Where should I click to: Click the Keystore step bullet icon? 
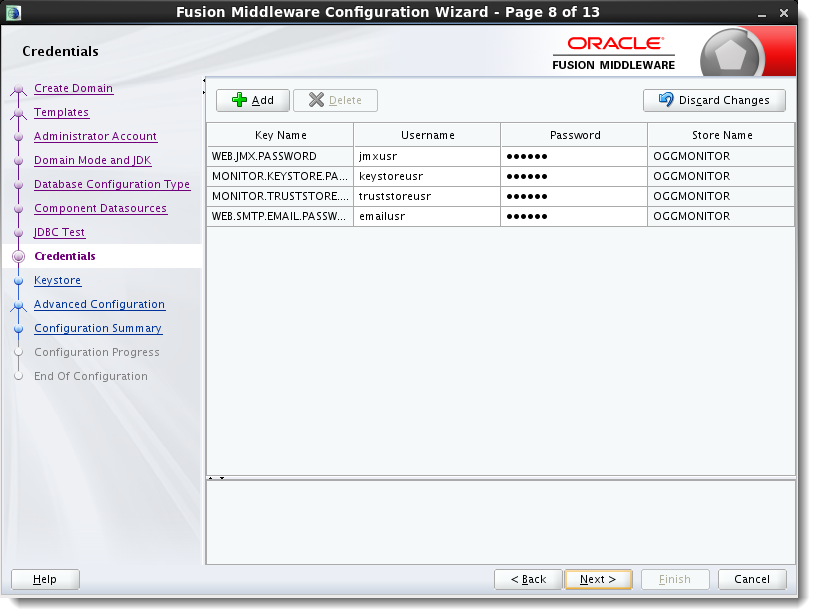(19, 280)
